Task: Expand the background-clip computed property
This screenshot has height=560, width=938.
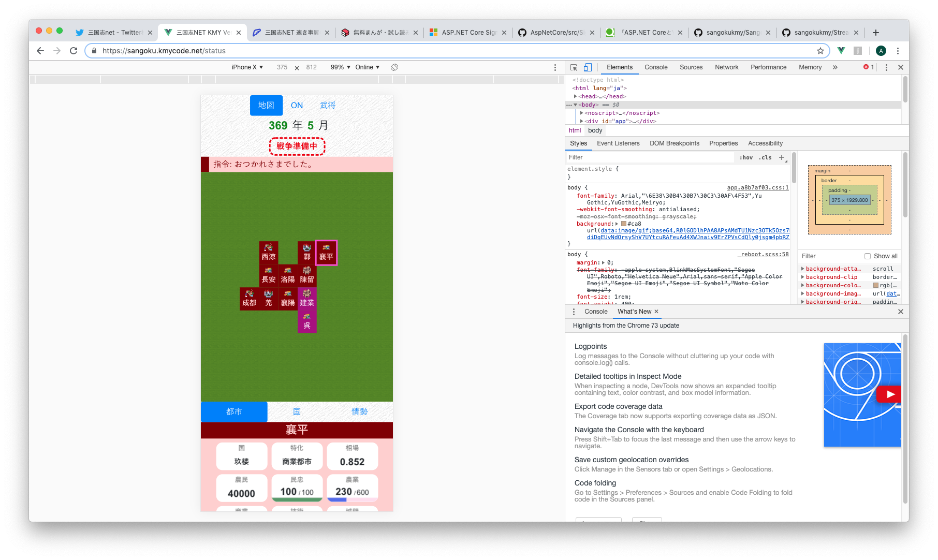Action: click(803, 277)
